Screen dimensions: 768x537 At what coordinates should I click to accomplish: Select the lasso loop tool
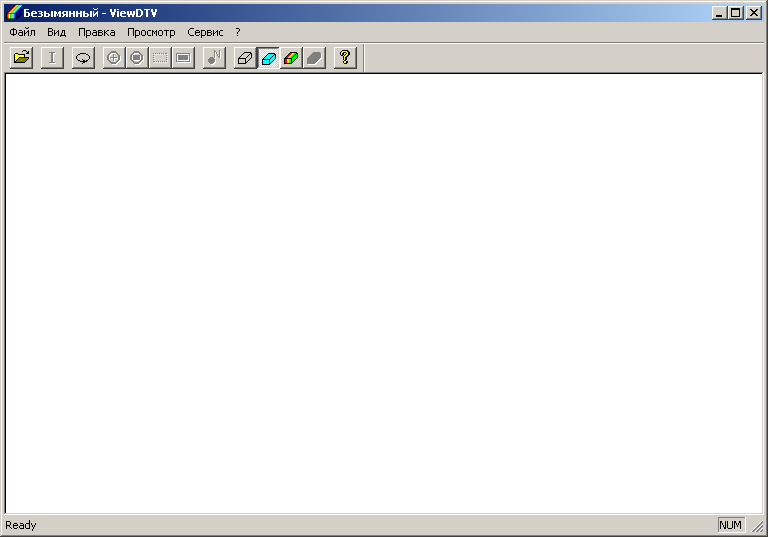[83, 58]
